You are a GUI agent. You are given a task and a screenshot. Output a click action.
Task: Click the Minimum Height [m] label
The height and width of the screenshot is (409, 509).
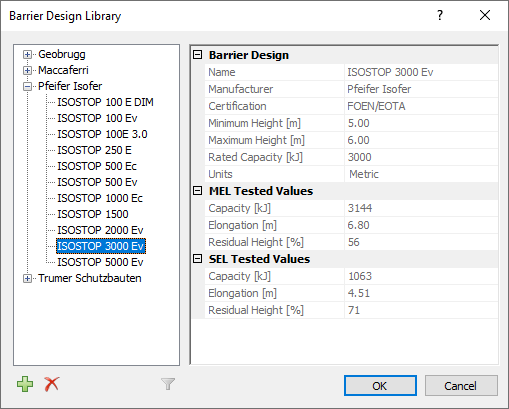255,123
